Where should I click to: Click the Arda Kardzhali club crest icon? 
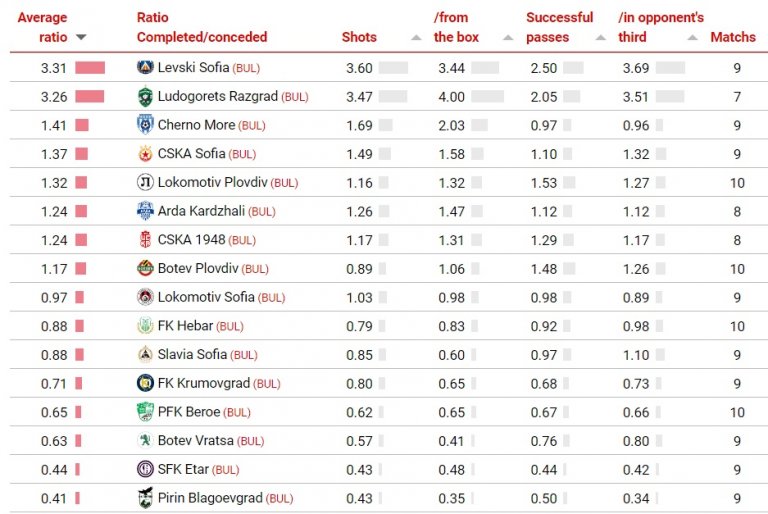pos(145,211)
